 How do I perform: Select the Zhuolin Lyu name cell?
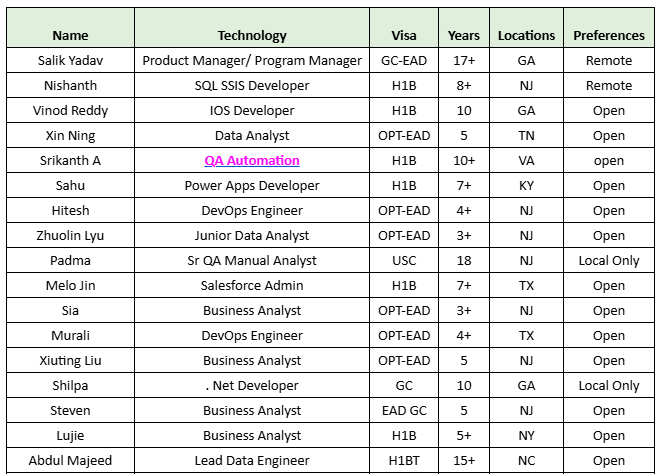[x=70, y=235]
